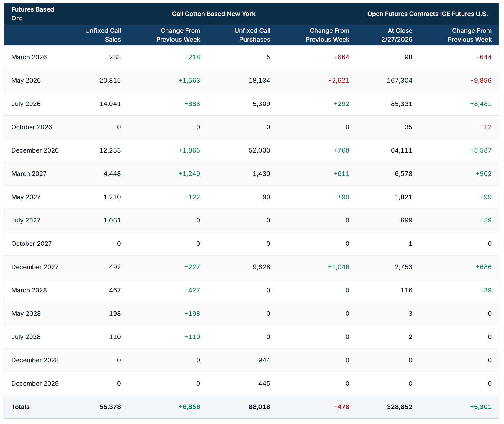Select the +6,856 totals change value
Image resolution: width=504 pixels, height=424 pixels.
[x=189, y=407]
